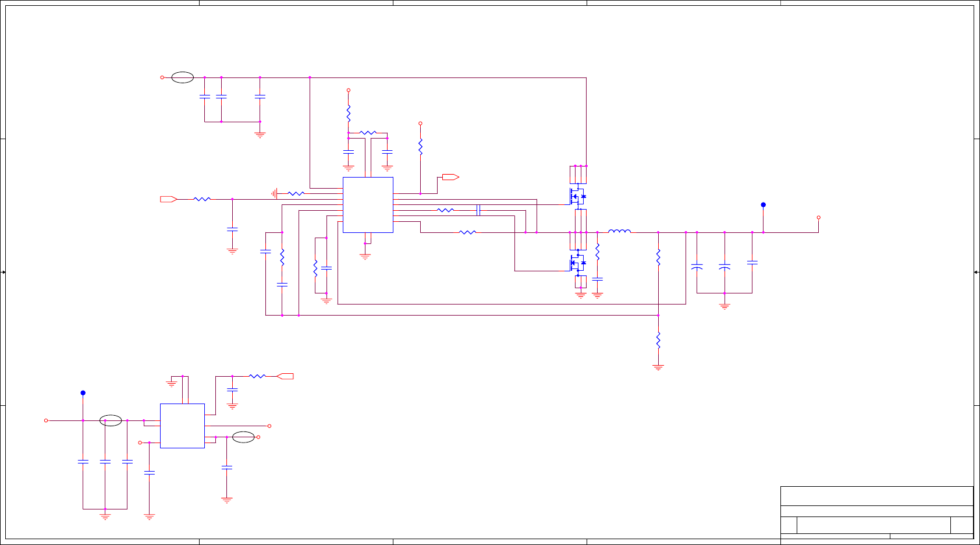Click the terminal circle at far left of lower circuit
Viewport: 980px width, 545px height.
click(x=46, y=420)
